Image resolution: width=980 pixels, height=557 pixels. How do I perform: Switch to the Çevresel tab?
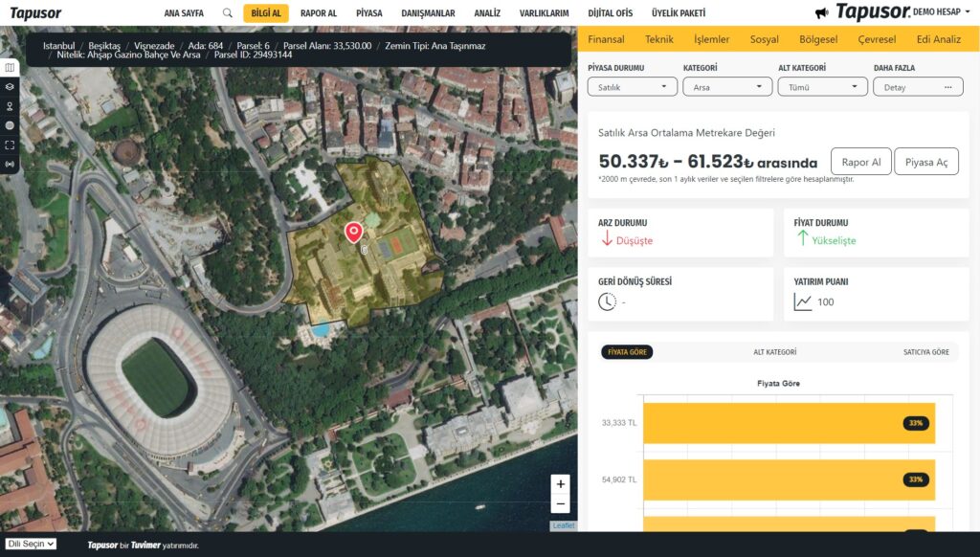click(x=877, y=39)
